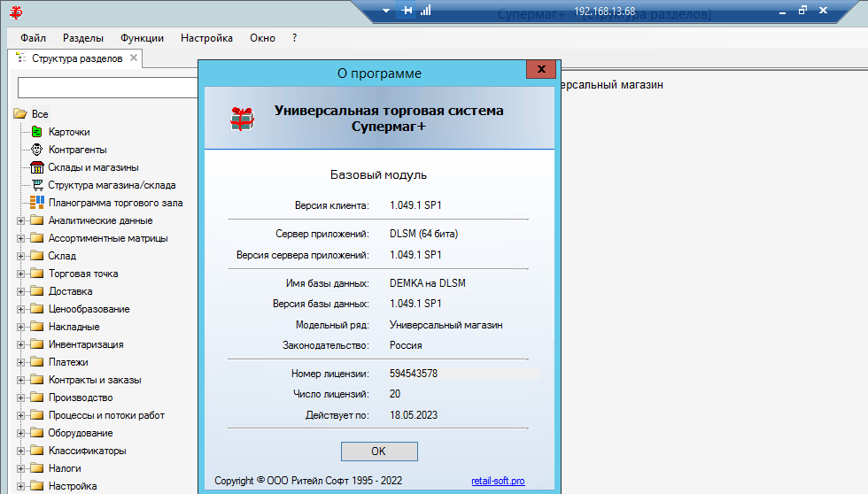Click the license number 594543578

[414, 374]
